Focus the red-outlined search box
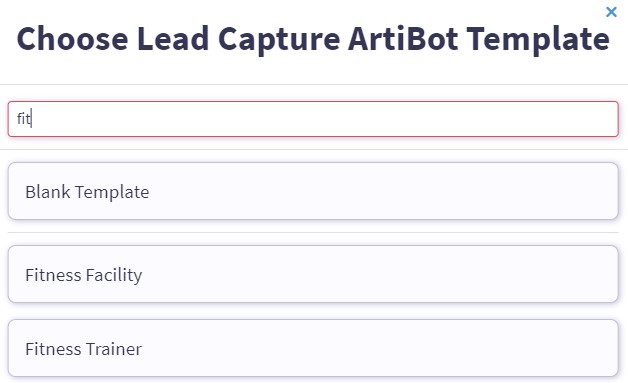 (x=313, y=119)
